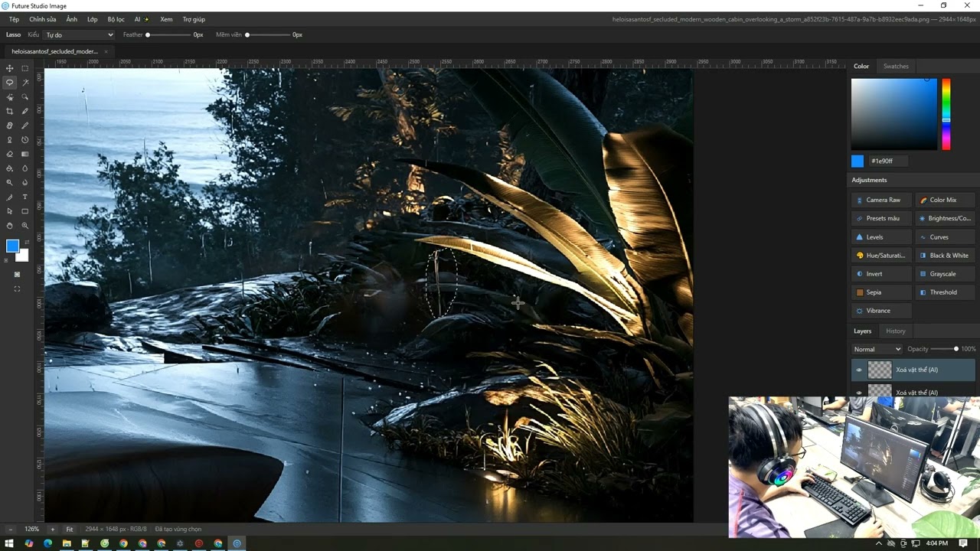This screenshot has width=980, height=551.
Task: Select the Move tool
Action: [9, 68]
